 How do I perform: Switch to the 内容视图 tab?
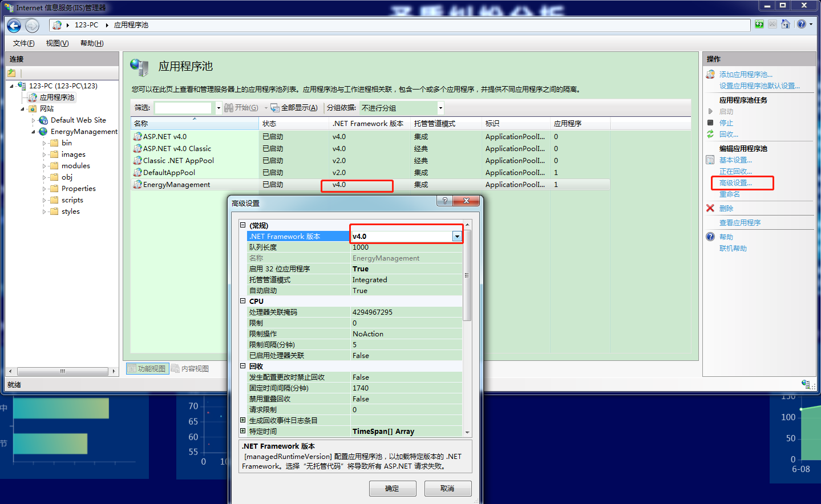point(191,369)
